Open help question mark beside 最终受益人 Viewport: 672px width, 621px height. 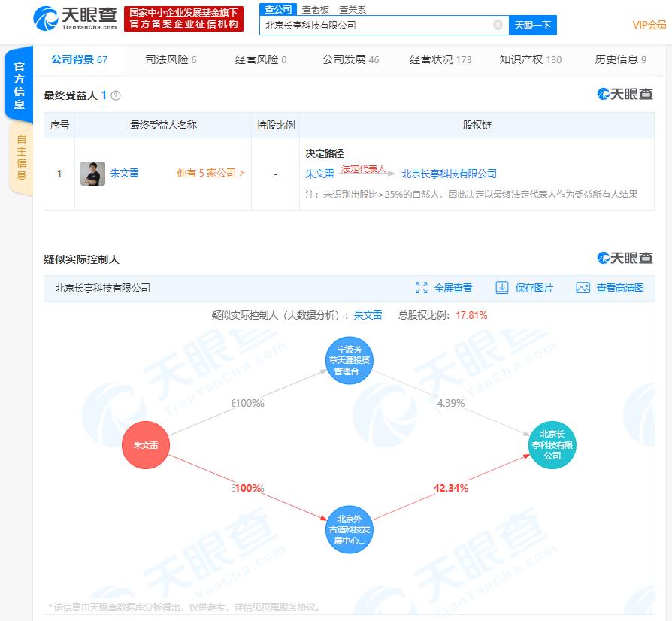pyautogui.click(x=116, y=95)
